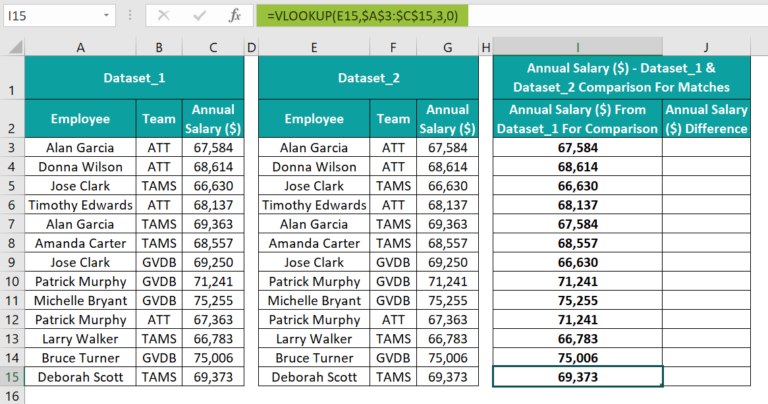Select Michelle Bryant in column A
The width and height of the screenshot is (768, 404).
[80, 300]
